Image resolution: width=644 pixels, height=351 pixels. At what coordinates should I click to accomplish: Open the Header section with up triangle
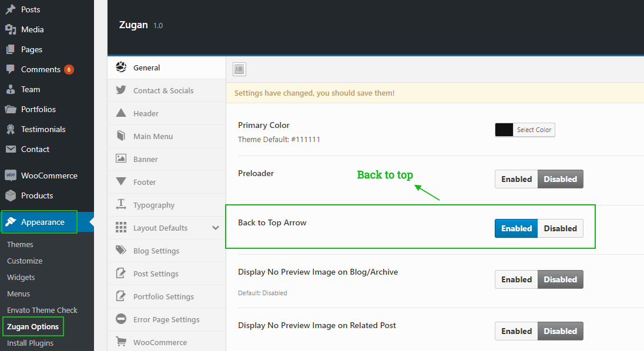pos(121,113)
